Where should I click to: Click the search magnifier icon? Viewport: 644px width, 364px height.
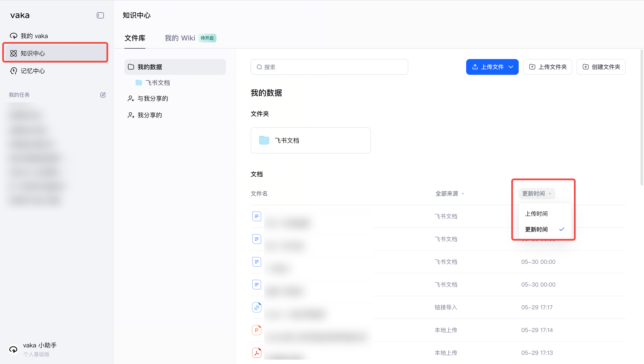pyautogui.click(x=259, y=67)
